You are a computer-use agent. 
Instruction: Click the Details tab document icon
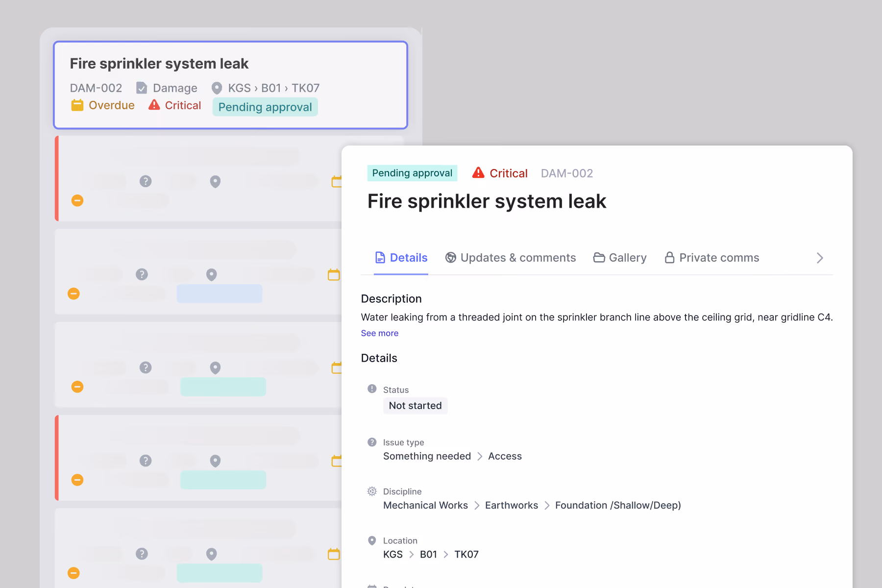tap(380, 258)
